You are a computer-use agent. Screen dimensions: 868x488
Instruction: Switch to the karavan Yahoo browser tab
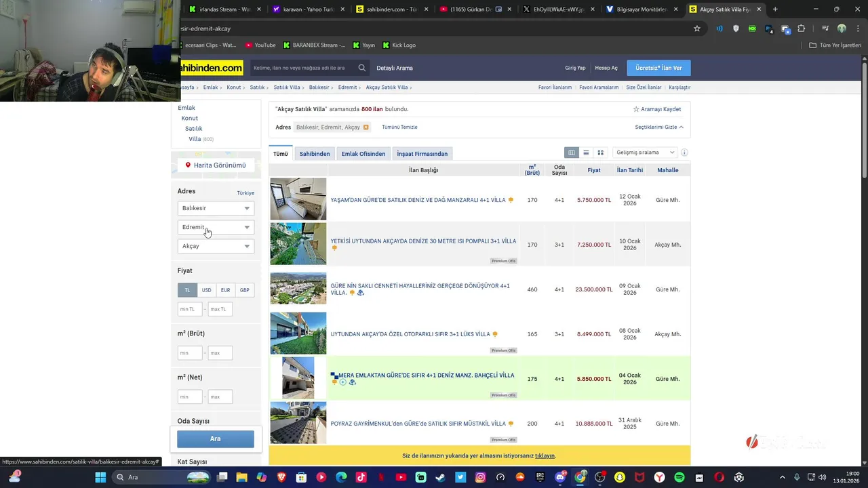click(x=308, y=9)
